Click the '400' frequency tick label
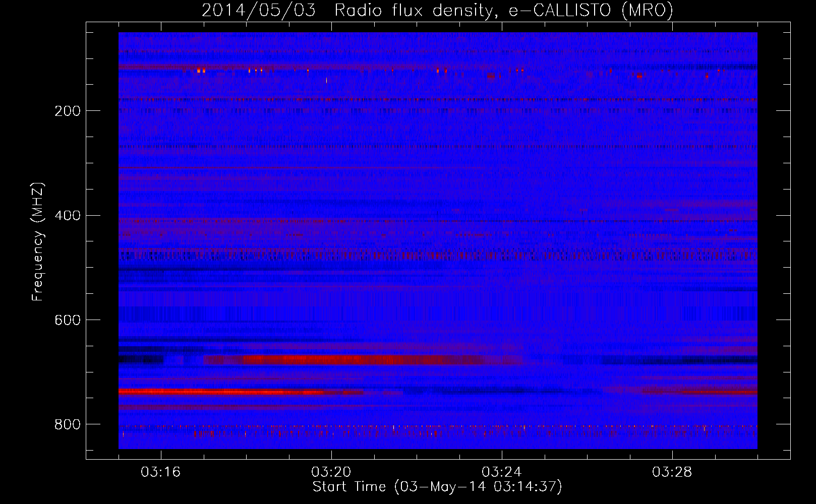The height and width of the screenshot is (504, 816). click(x=68, y=216)
